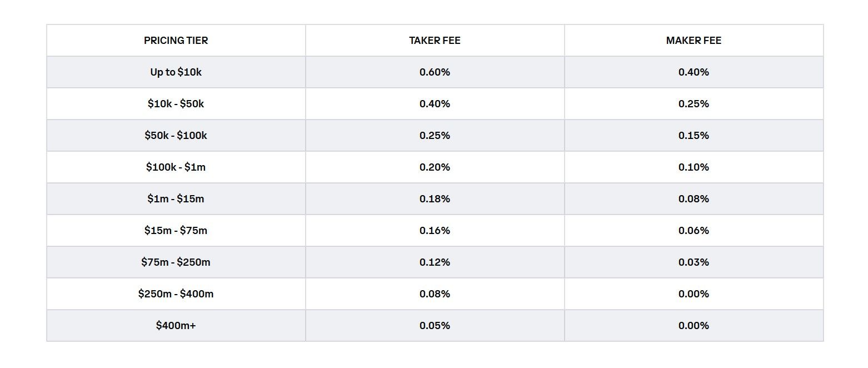The image size is (868, 368).
Task: Click the MAKER FEE column header
Action: pyautogui.click(x=694, y=41)
